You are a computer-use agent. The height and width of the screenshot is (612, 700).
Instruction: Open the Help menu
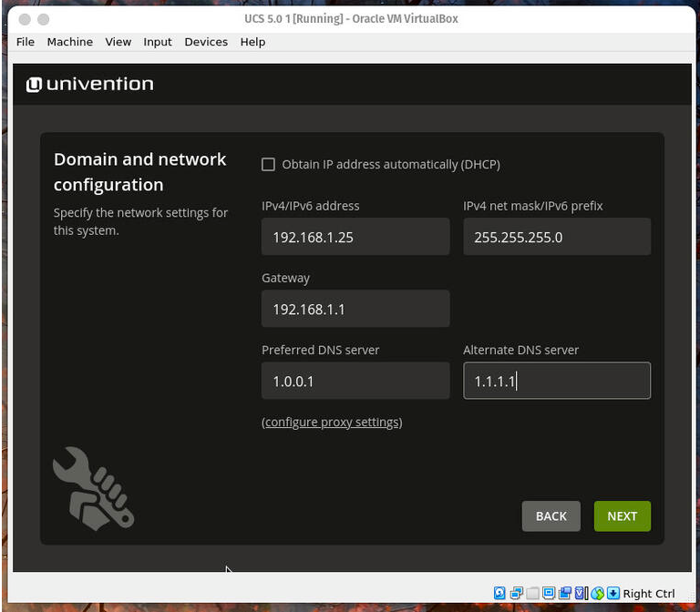pos(252,42)
